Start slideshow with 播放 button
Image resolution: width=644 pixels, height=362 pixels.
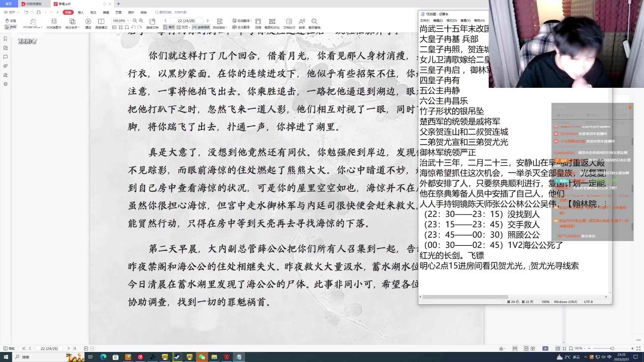tap(88, 24)
